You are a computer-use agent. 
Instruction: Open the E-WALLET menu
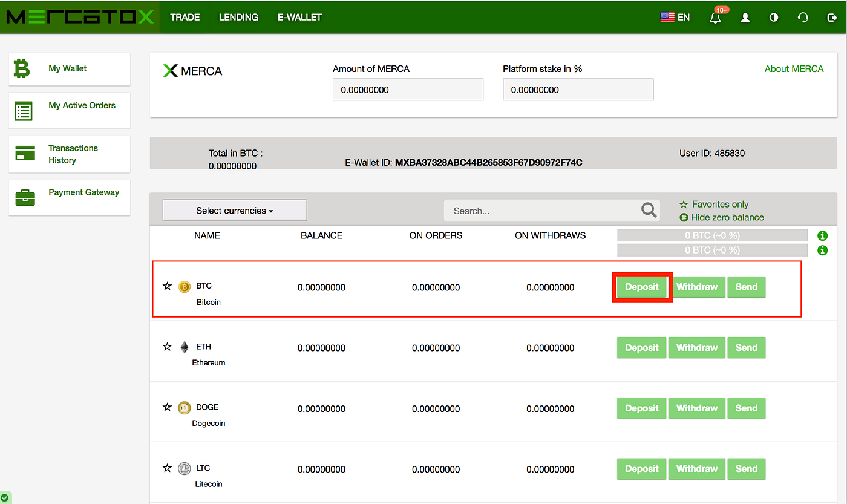(299, 17)
